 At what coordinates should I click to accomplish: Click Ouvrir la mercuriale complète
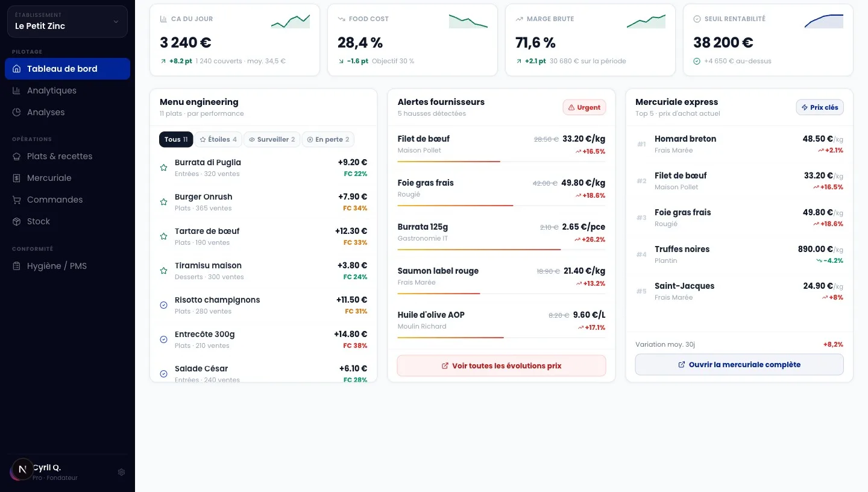tap(740, 365)
